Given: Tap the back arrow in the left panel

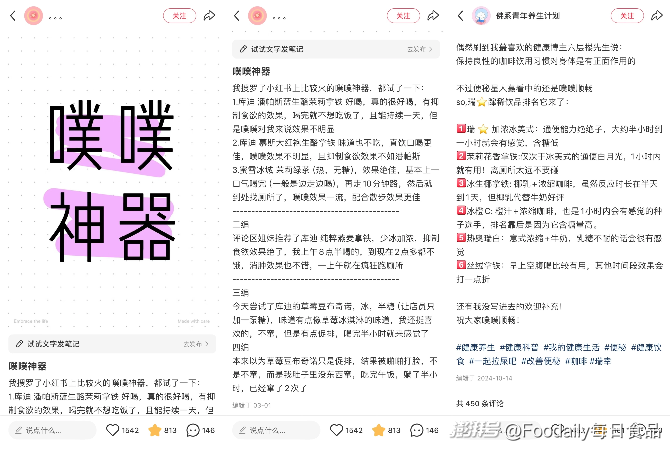Looking at the screenshot, I should point(13,16).
